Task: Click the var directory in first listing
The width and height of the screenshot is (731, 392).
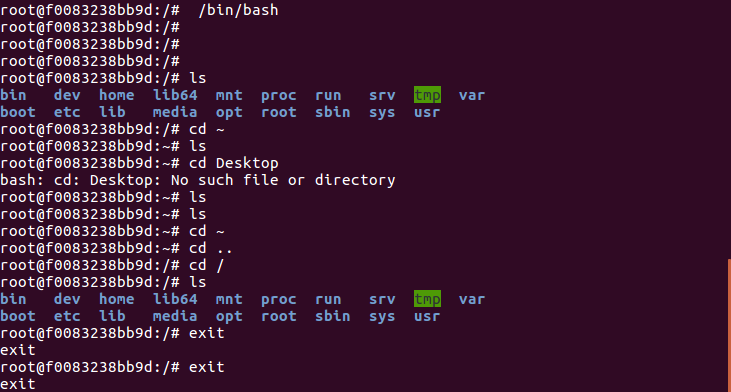Action: click(x=472, y=95)
